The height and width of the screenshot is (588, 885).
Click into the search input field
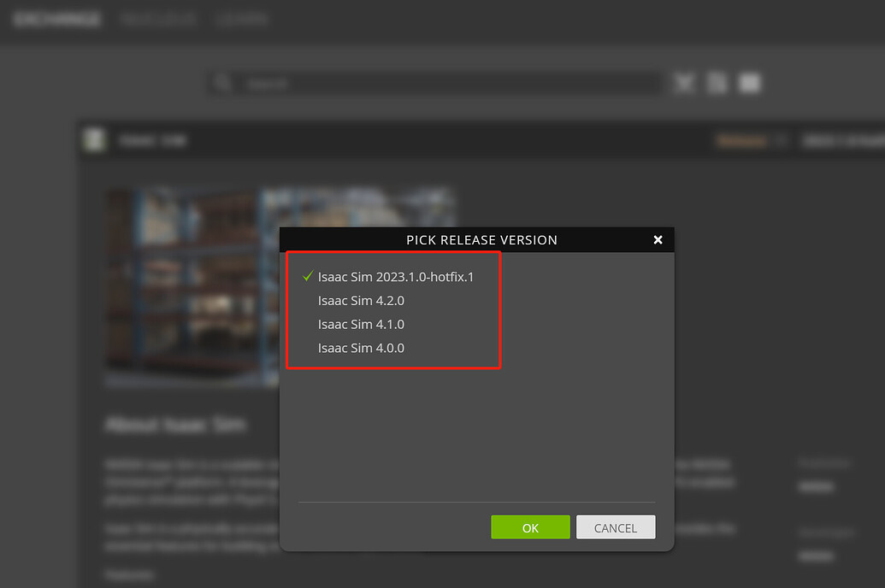[445, 82]
